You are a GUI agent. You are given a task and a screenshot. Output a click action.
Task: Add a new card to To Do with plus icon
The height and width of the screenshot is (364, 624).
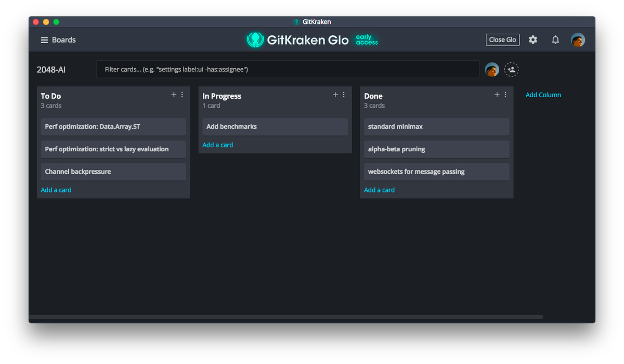coord(174,95)
